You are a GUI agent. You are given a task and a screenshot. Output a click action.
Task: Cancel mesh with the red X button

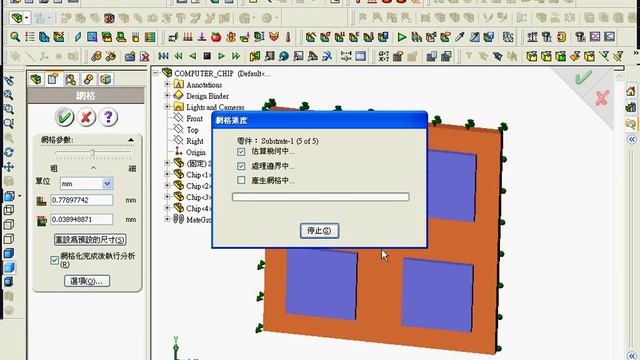(86, 118)
